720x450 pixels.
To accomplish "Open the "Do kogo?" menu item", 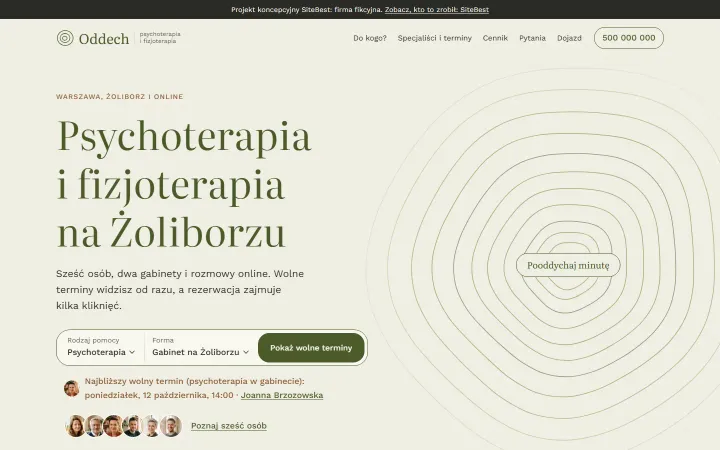I will pos(370,38).
